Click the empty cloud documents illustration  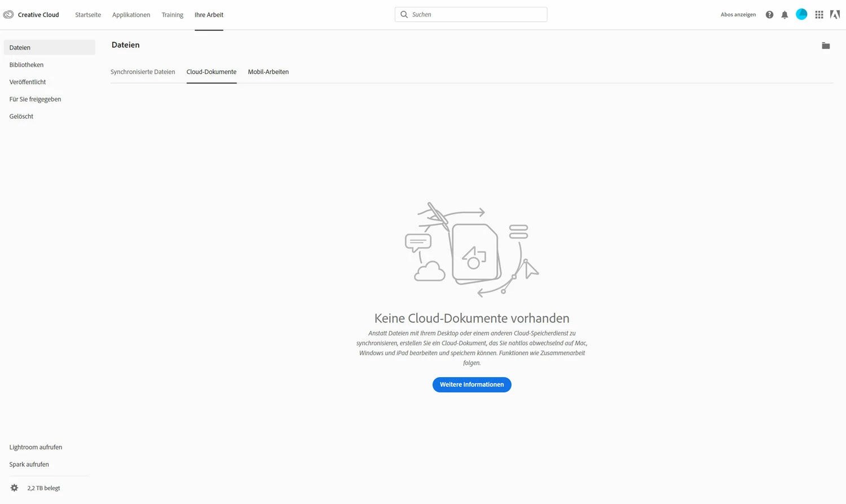tap(472, 250)
